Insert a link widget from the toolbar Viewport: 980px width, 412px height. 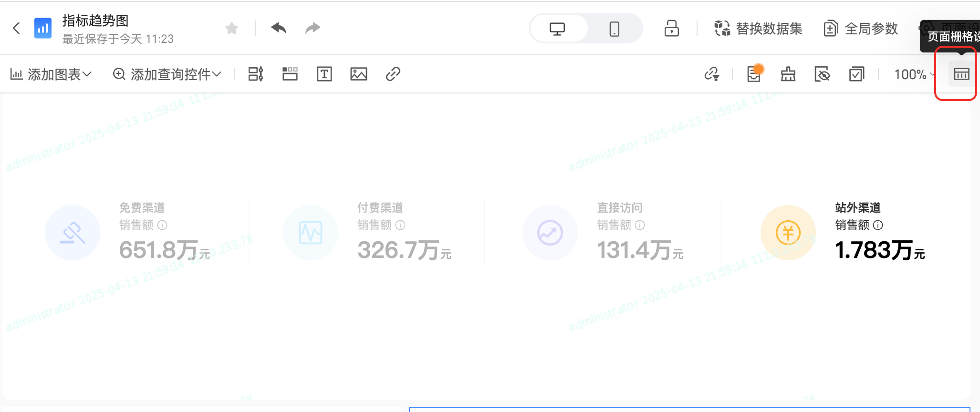(x=393, y=74)
